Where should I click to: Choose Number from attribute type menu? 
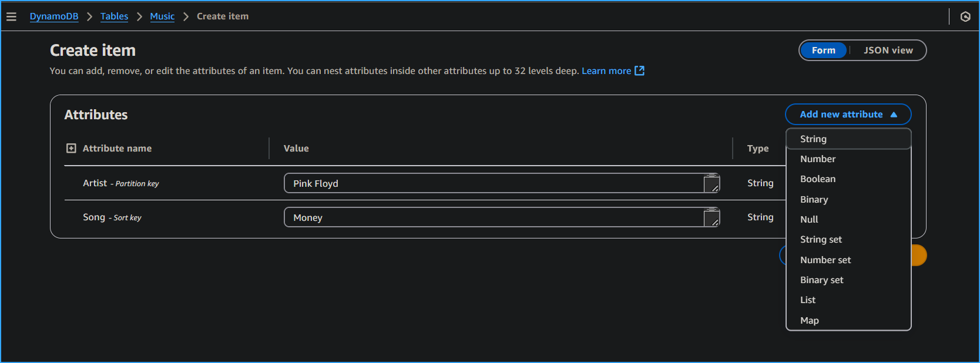[x=848, y=159]
